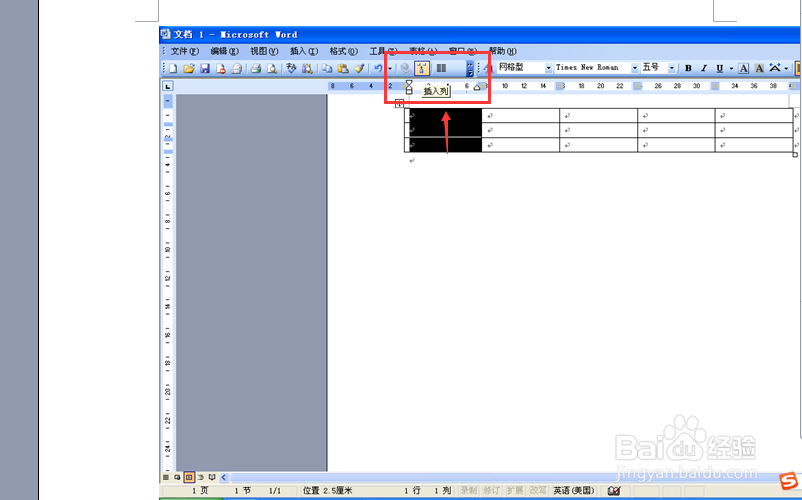Viewport: 802px width, 500px height.
Task: Open the 插入 menu
Action: [x=304, y=51]
